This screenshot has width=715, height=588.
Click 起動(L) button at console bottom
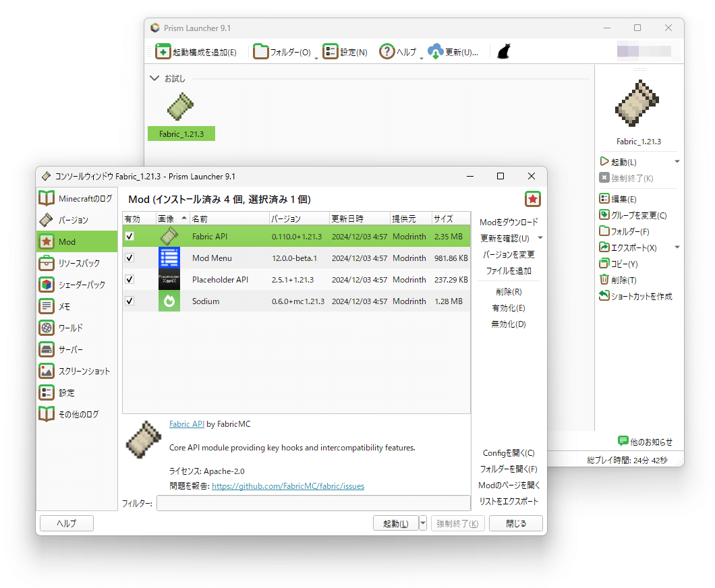point(396,523)
